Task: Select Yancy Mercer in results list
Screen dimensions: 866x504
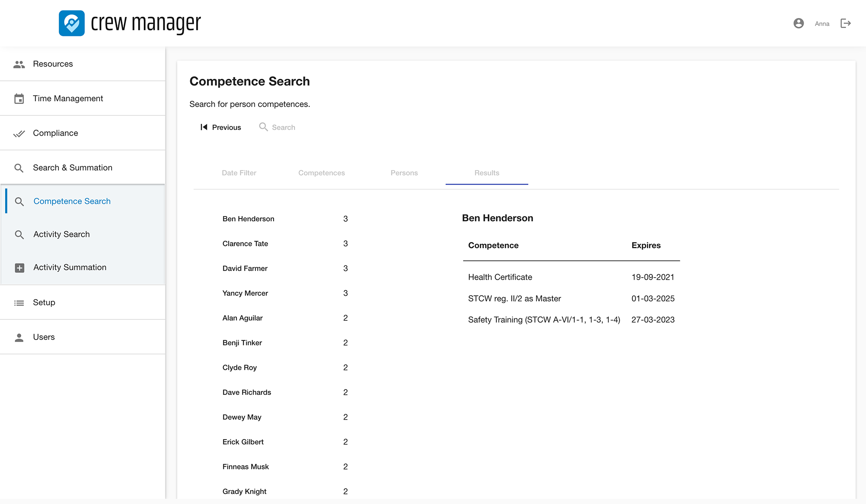Action: click(x=245, y=293)
